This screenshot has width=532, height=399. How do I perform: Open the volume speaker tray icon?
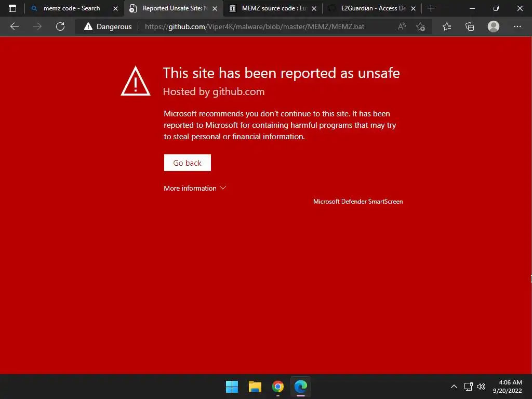click(x=481, y=387)
